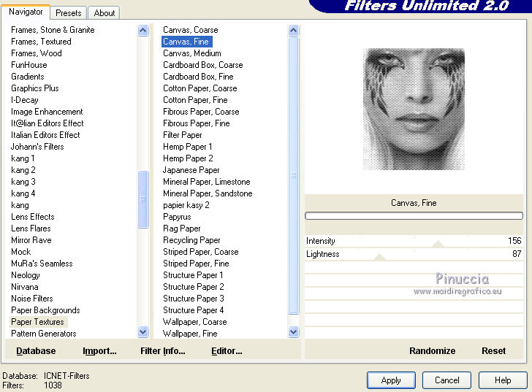Click the filter preview thumbnail
The width and height of the screenshot is (532, 392).
click(x=414, y=109)
